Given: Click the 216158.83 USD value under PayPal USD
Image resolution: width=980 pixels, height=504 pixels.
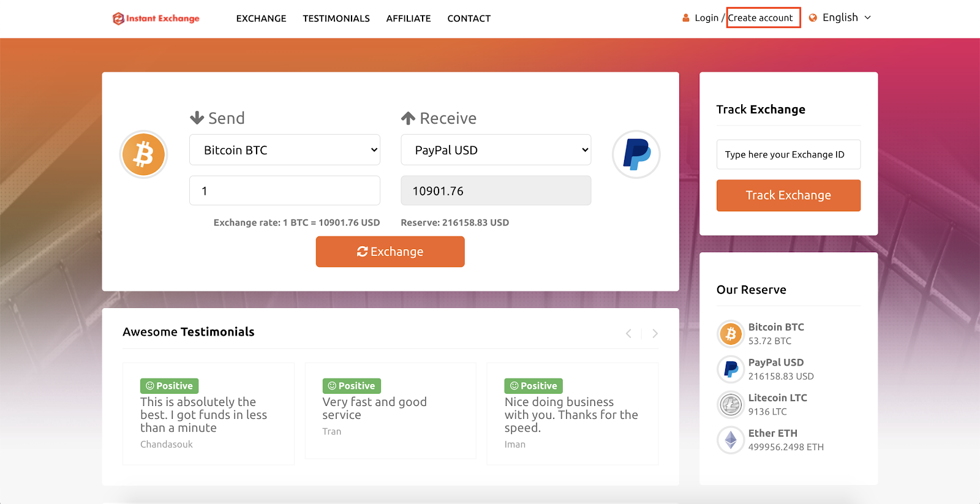Looking at the screenshot, I should (x=781, y=377).
